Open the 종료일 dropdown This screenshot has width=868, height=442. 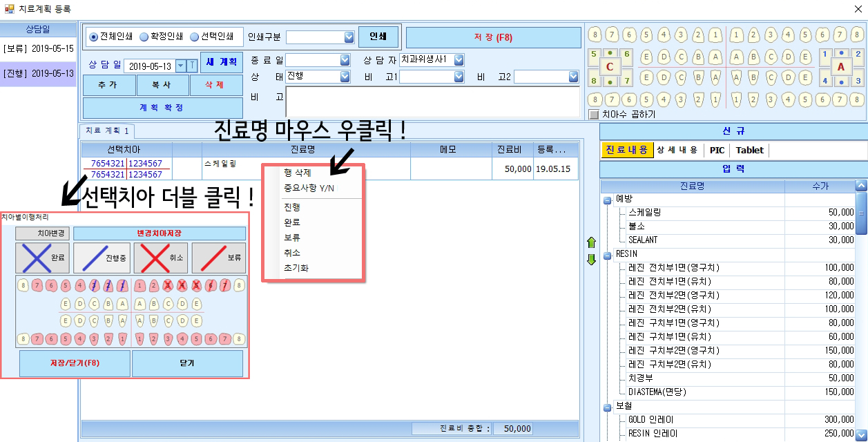pos(345,60)
